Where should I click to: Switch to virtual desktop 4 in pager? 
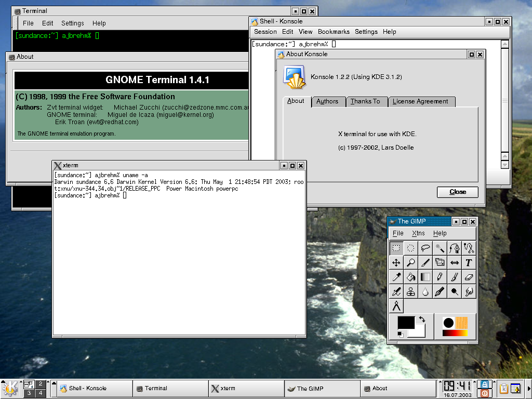[41, 393]
